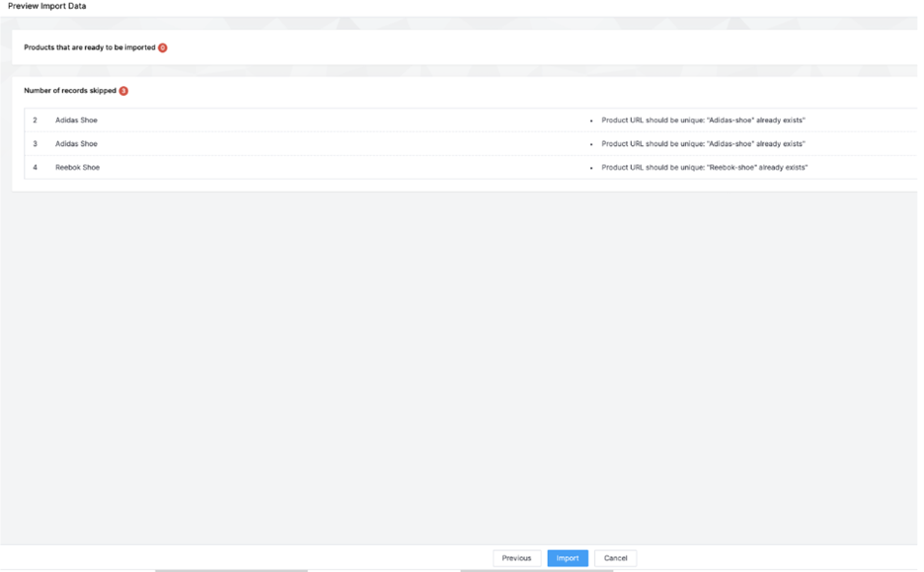The height and width of the screenshot is (572, 924).
Task: Click the unique URL error in row 3
Action: (x=703, y=144)
